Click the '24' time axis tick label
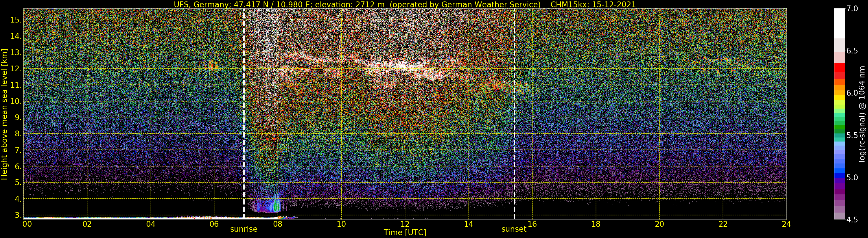This screenshot has height=238, width=868. [x=786, y=224]
